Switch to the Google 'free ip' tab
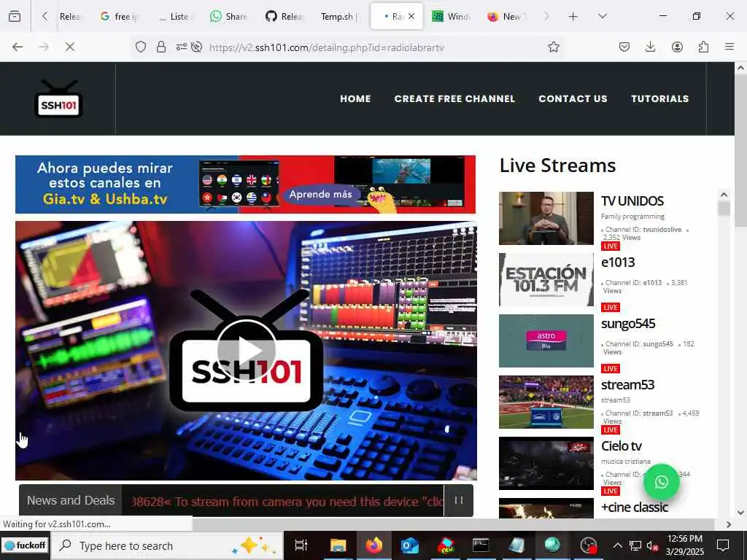 tap(120, 17)
